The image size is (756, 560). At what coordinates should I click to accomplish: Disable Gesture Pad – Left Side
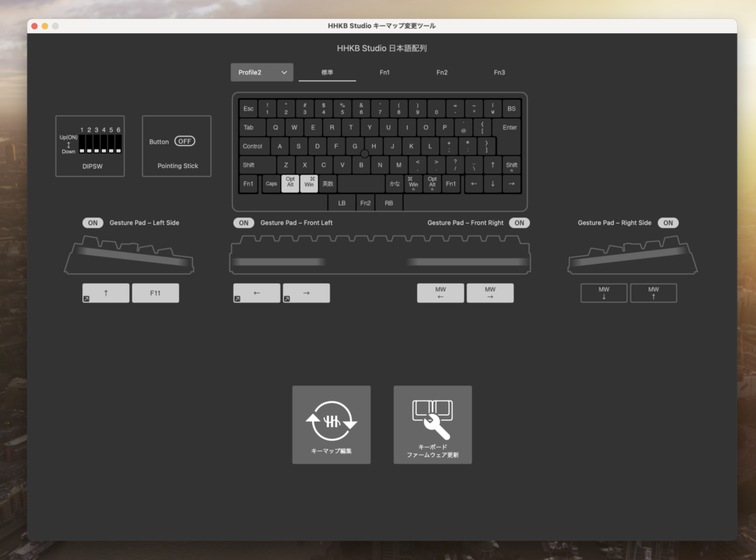[x=93, y=223]
